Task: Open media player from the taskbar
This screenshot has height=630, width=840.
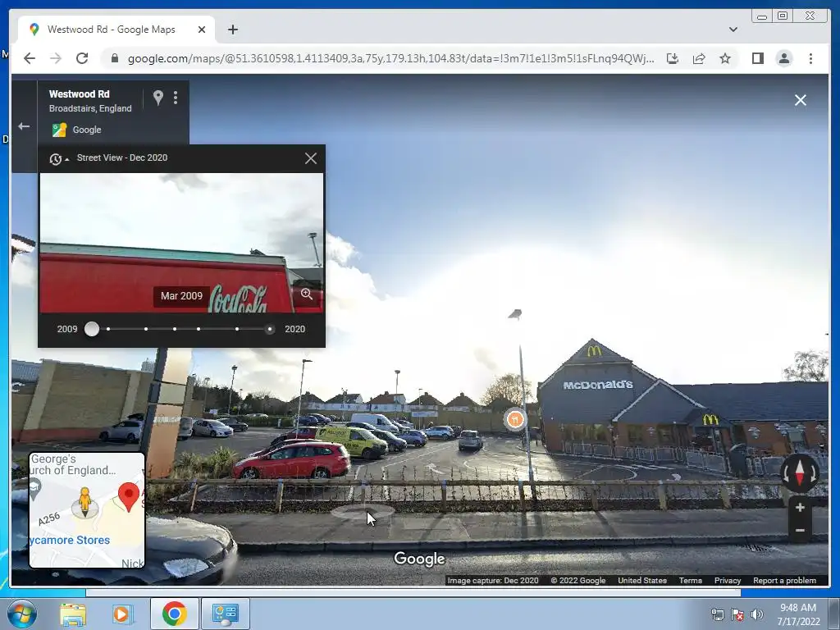Action: click(122, 614)
